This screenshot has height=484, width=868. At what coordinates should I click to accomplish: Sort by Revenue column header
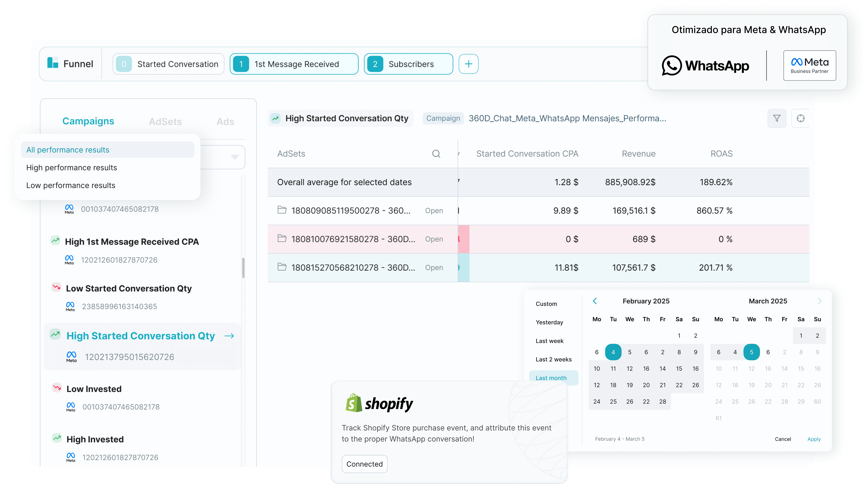tap(639, 154)
